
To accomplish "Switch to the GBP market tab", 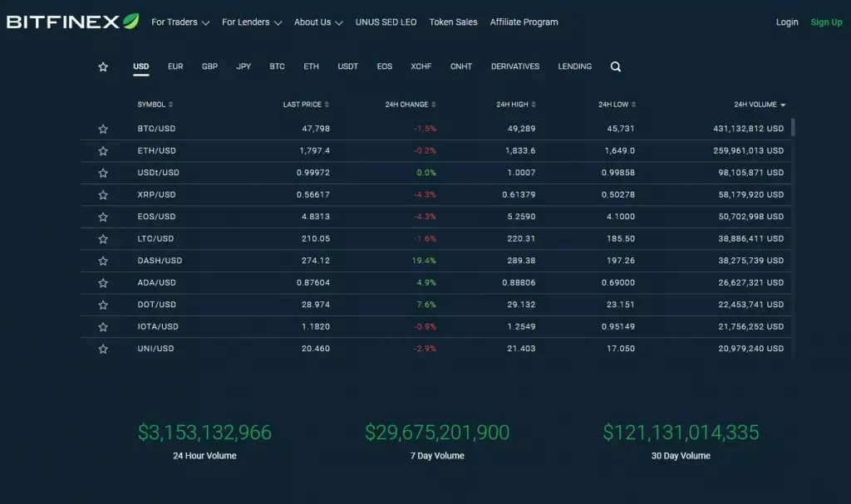I will [209, 66].
